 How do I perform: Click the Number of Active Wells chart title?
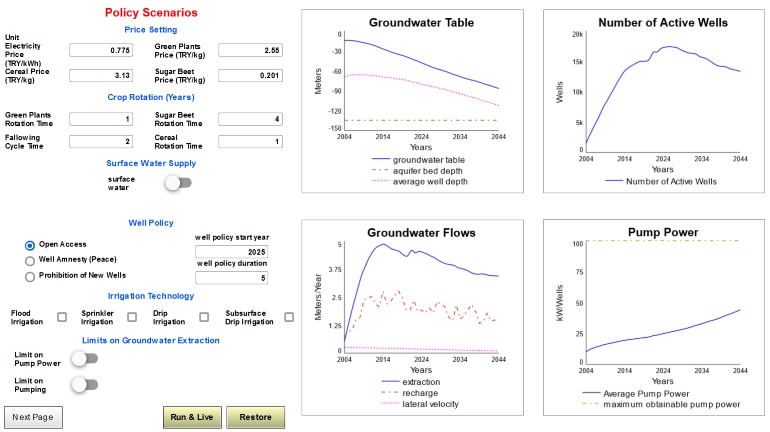[663, 23]
